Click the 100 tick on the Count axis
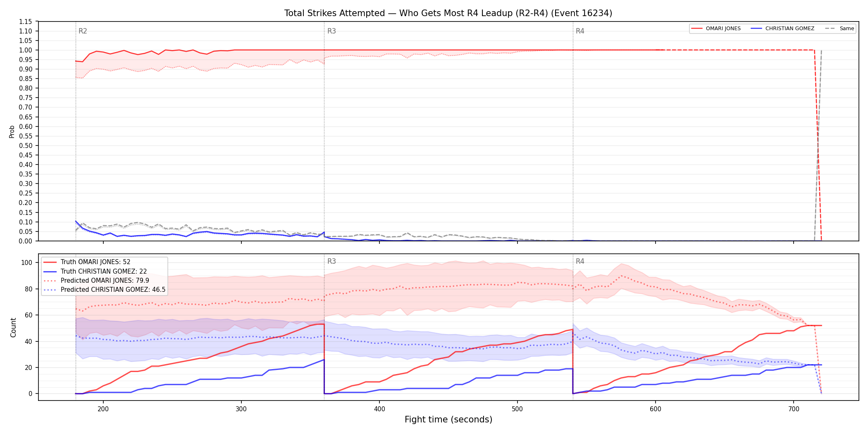868x434 pixels. tap(26, 262)
